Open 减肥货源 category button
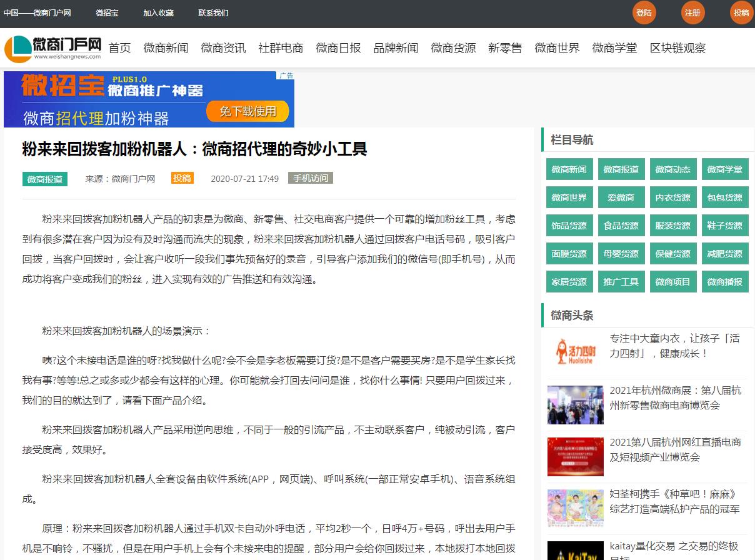This screenshot has width=755, height=560. point(725,254)
